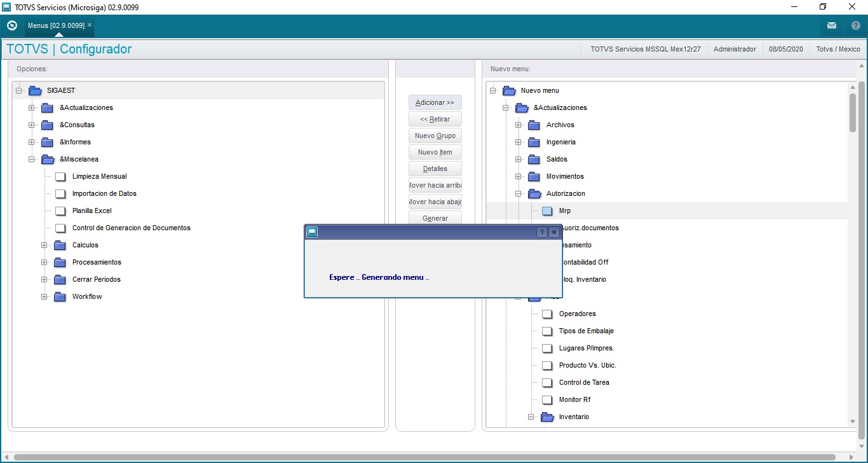Click the Nuevo Item button
868x463 pixels.
pyautogui.click(x=435, y=152)
